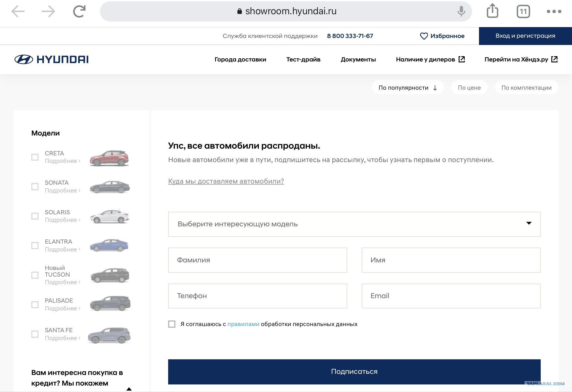Focus the Фамилия input field
This screenshot has width=572, height=392.
258,260
